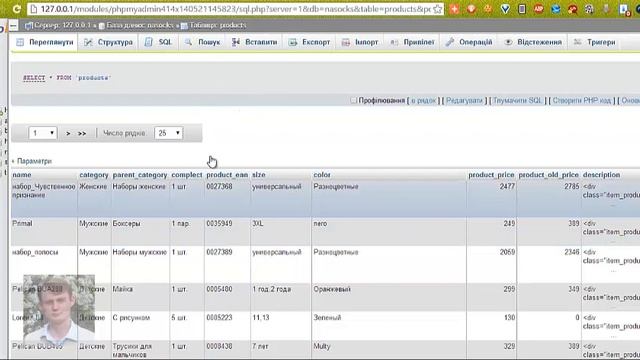The image size is (640, 360).
Task: Sort by the product_price column header
Action: pos(491,175)
